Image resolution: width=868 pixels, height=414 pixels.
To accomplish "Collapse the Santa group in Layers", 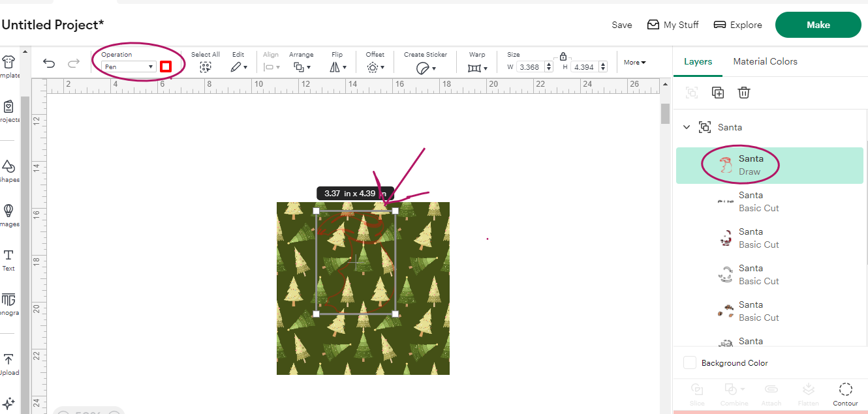I will [x=687, y=127].
